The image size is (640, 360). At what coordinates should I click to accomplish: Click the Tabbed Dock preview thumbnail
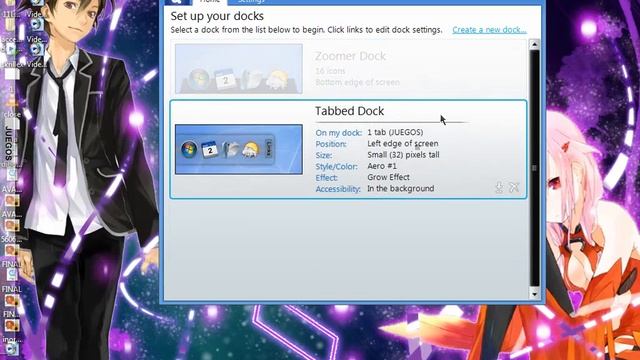(239, 149)
